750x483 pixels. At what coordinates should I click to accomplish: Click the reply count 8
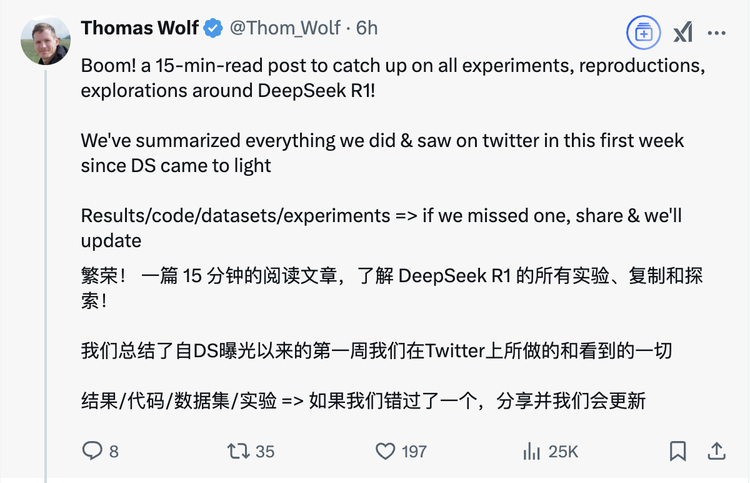click(x=114, y=452)
